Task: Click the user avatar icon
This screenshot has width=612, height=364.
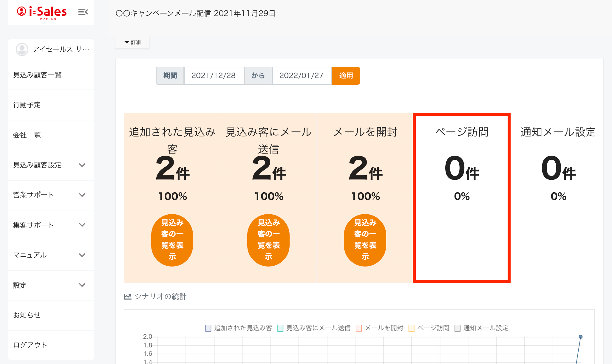Action: click(x=22, y=49)
